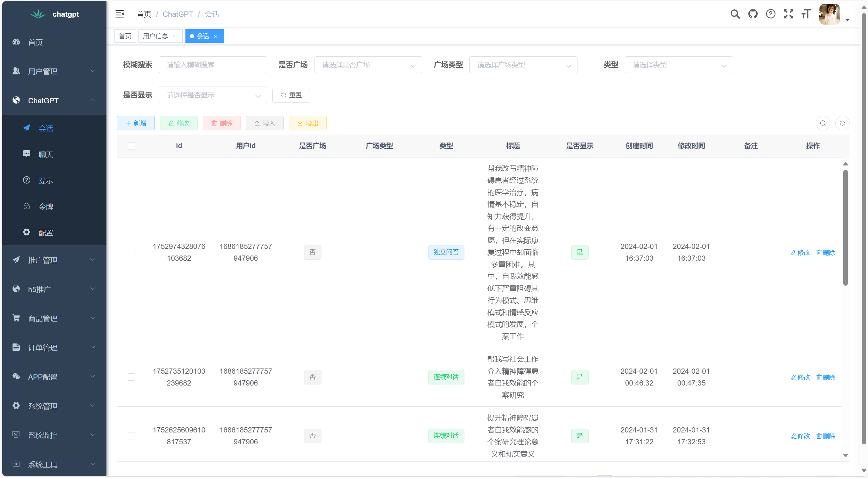Screen dimensions: 868x478
Task: Open the help question mark icon
Action: 771,14
